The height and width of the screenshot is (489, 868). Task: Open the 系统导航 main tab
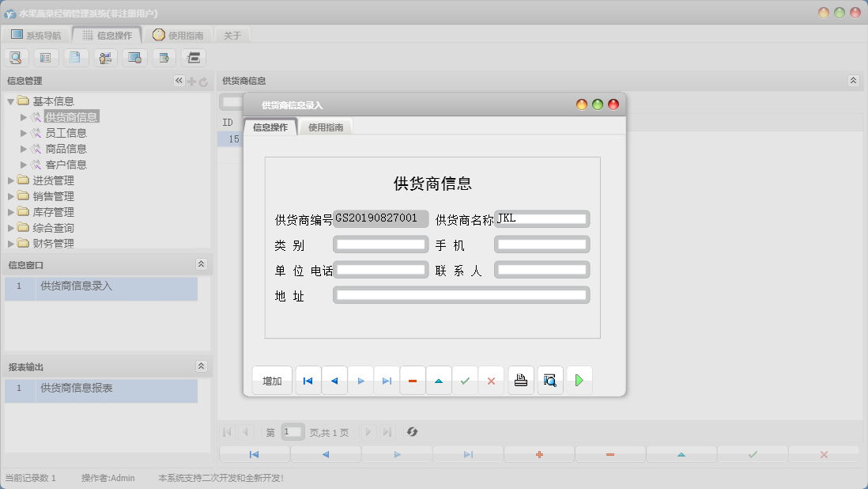point(36,35)
